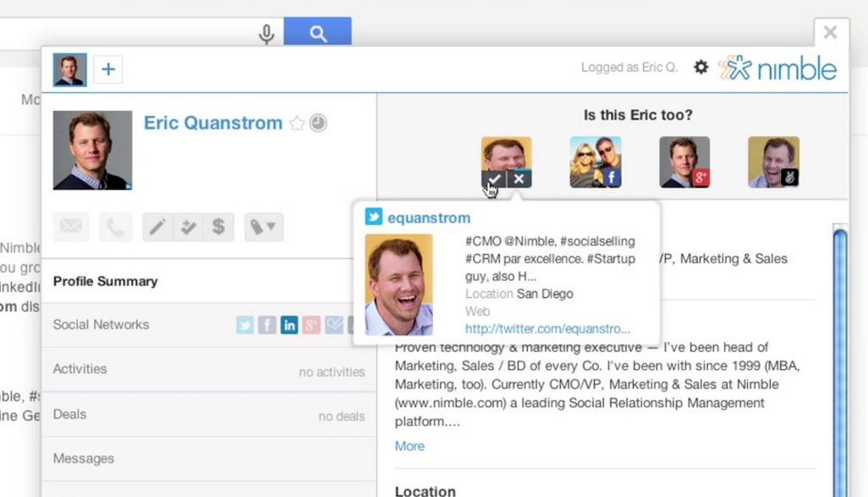Send an email using envelope icon
Viewport: 868px width, 497px height.
click(x=71, y=227)
